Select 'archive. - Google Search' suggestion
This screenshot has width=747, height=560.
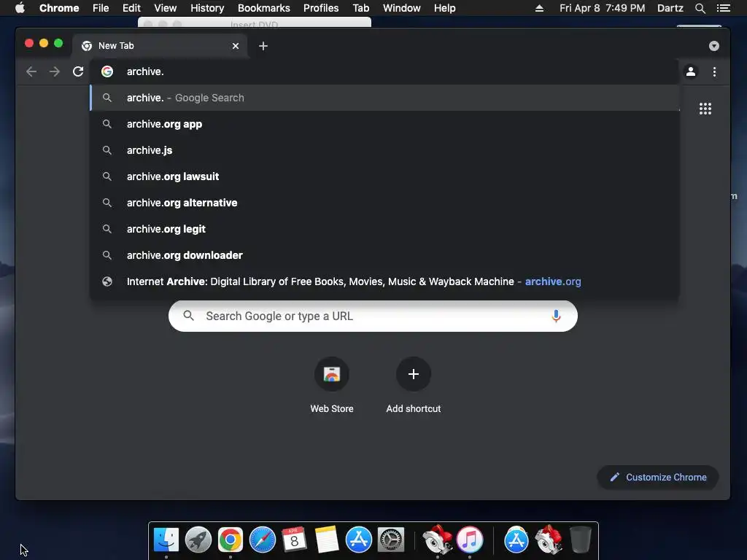[x=385, y=98]
